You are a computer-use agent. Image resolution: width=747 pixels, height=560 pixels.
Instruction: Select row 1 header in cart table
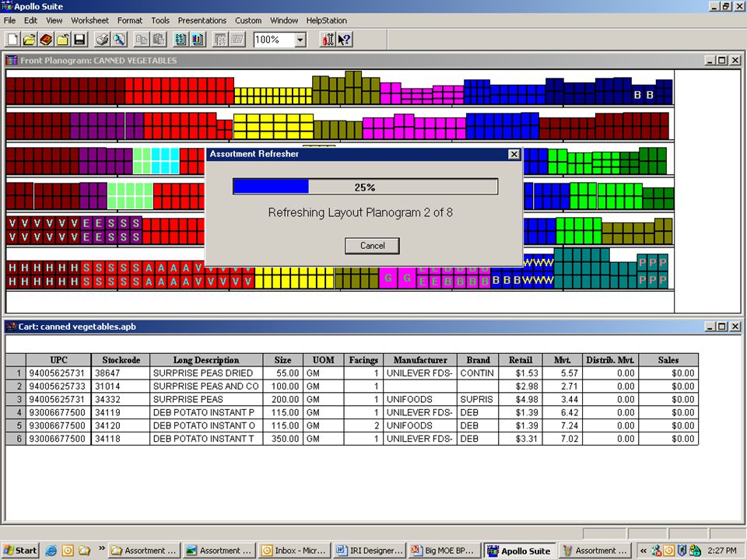tap(16, 373)
